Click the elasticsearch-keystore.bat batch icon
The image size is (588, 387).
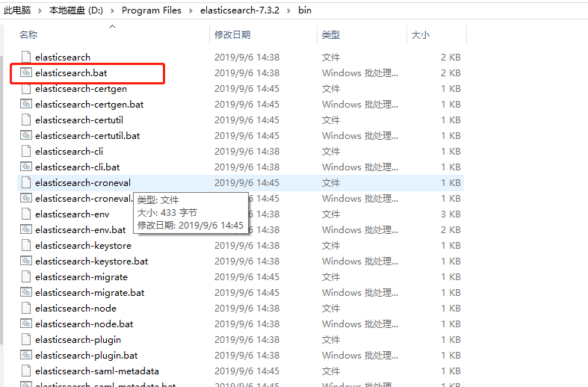point(26,261)
